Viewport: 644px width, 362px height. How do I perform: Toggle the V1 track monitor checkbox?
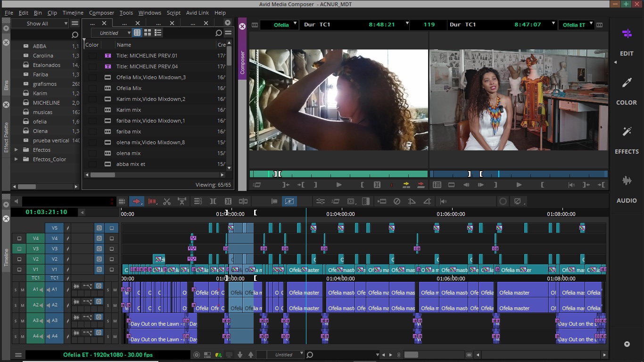click(112, 270)
